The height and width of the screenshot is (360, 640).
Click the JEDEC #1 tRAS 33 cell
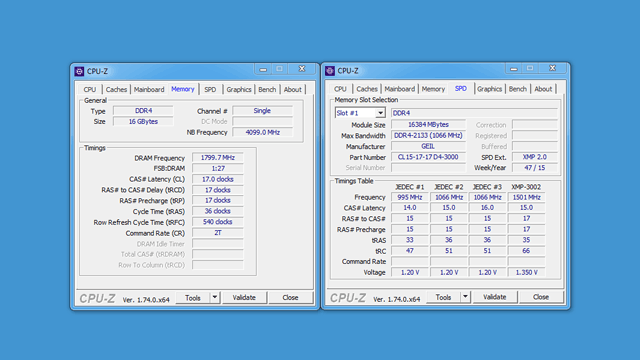pyautogui.click(x=410, y=240)
